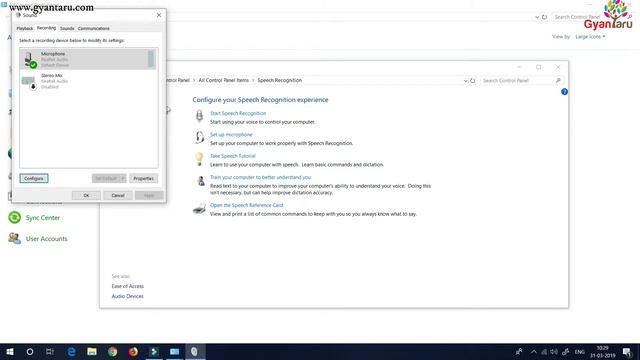Image resolution: width=640 pixels, height=360 pixels.
Task: Open File Explorer from taskbar
Action: (x=92, y=351)
